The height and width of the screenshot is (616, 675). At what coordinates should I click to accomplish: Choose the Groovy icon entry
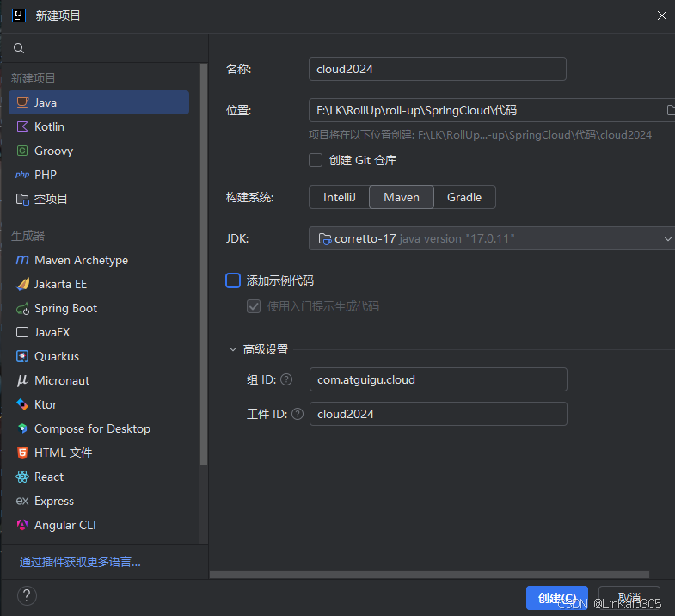coord(22,151)
